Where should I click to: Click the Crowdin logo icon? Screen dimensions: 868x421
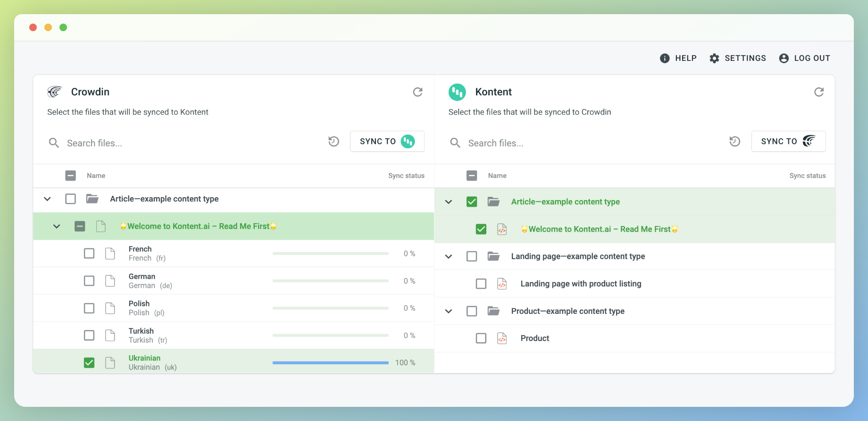click(x=55, y=92)
